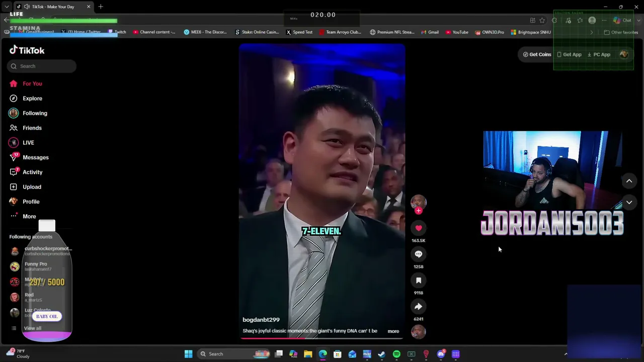The height and width of the screenshot is (362, 644).
Task: Select the TikTok - Make Your Day tab
Action: (53, 7)
